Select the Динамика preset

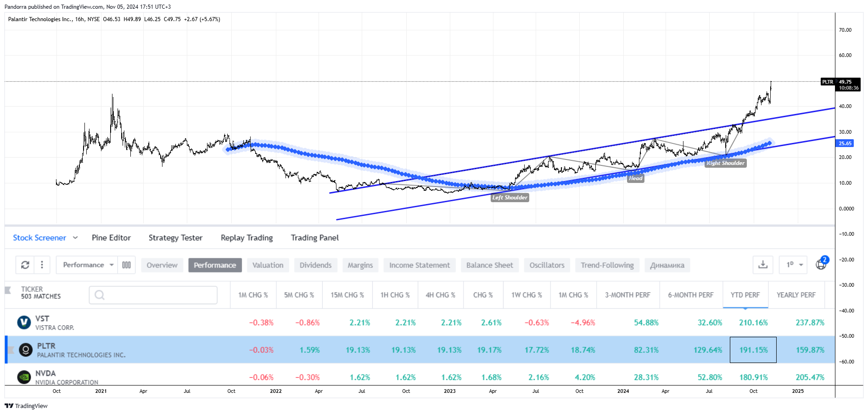click(x=667, y=265)
